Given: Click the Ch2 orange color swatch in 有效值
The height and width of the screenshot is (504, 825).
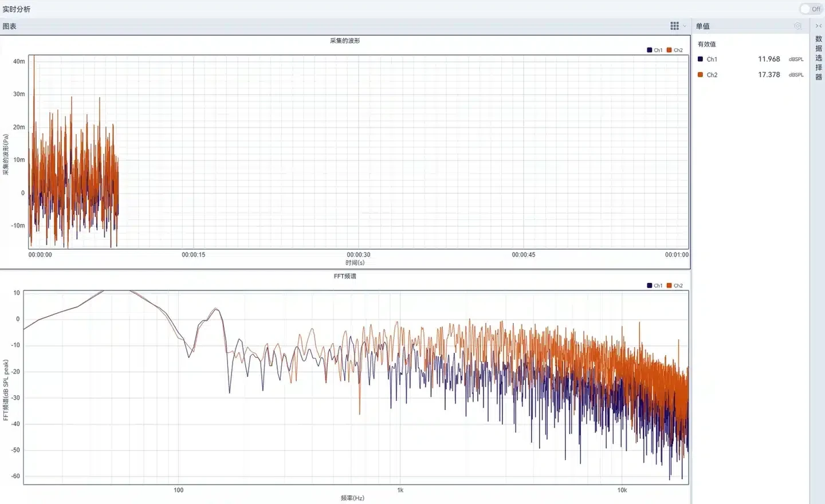Looking at the screenshot, I should click(700, 74).
